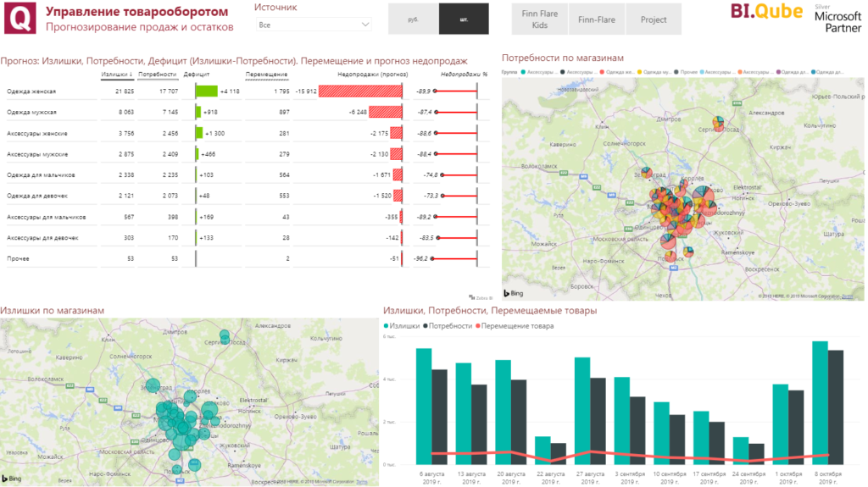Sort table by Излишки column header

pos(114,75)
